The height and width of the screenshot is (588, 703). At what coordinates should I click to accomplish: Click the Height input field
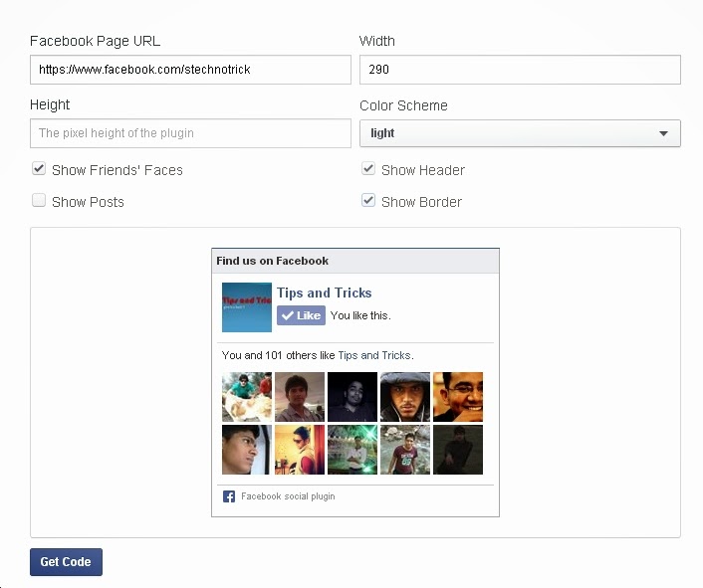click(x=190, y=133)
